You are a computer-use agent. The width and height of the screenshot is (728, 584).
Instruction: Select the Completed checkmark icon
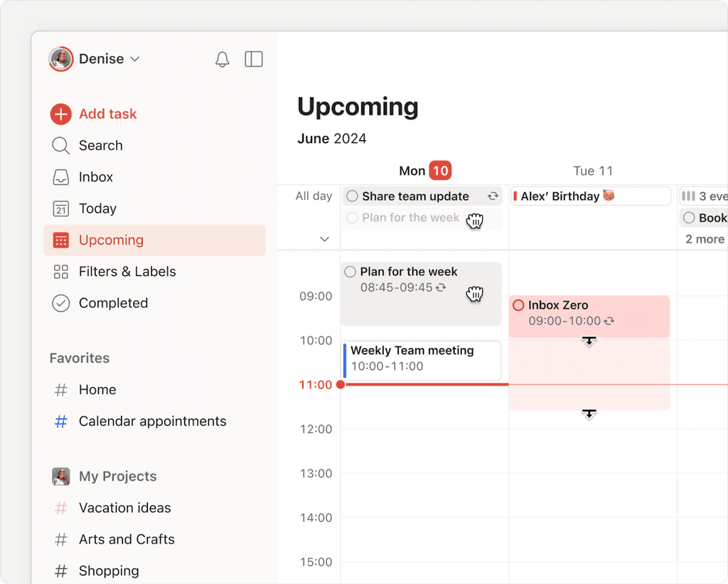pos(61,303)
